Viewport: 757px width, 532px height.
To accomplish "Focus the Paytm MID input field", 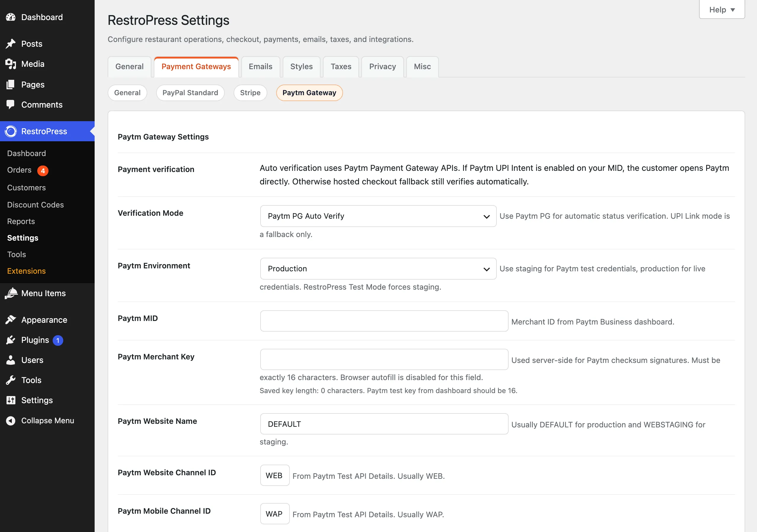I will point(384,321).
